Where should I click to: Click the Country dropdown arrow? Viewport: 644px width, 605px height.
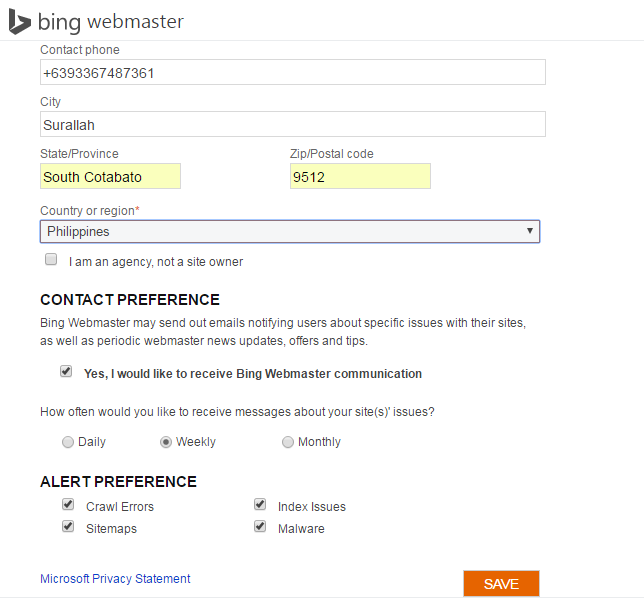[x=529, y=231]
